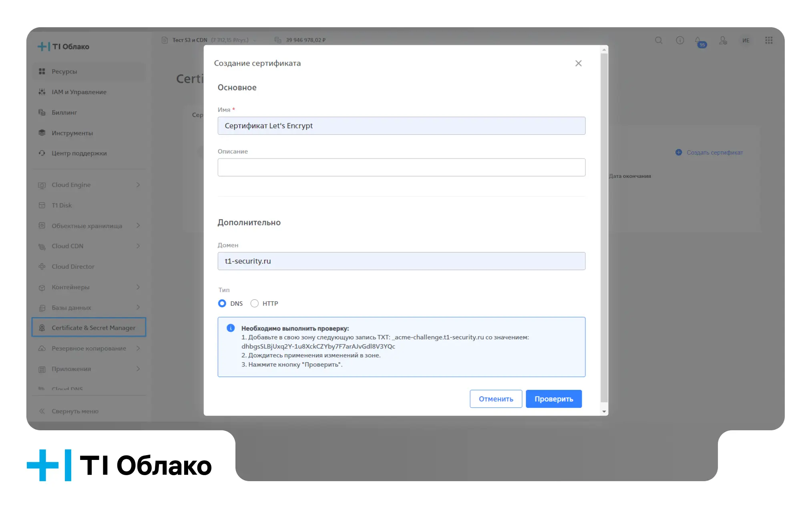Focus the Имя input field

pyautogui.click(x=401, y=126)
